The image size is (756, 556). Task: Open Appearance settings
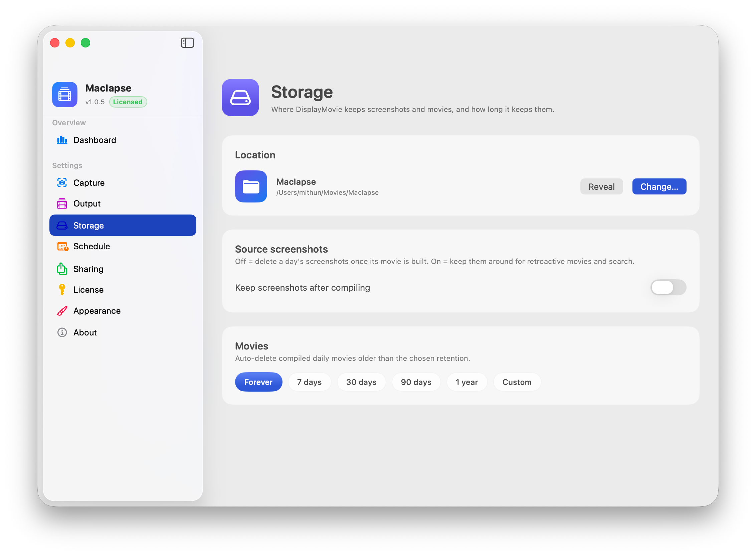click(x=123, y=311)
